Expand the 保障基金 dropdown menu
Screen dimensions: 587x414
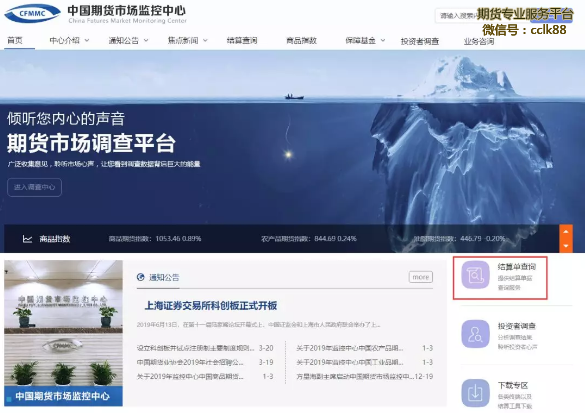point(365,40)
